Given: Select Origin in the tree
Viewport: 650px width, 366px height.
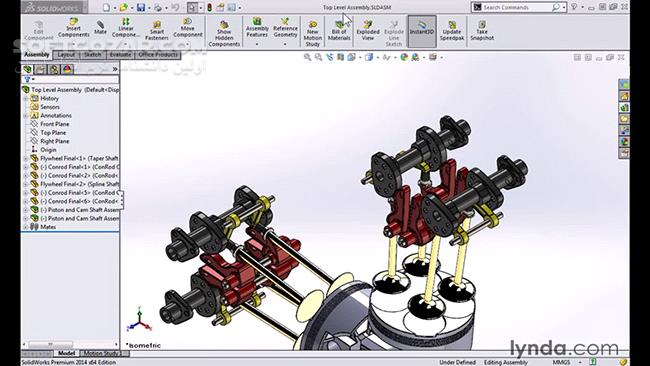Looking at the screenshot, I should (x=48, y=150).
